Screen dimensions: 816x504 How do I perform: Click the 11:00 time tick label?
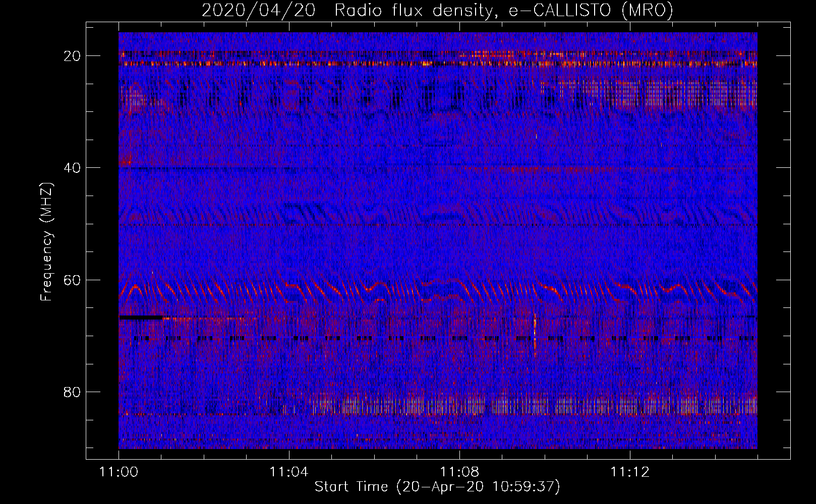pos(119,472)
